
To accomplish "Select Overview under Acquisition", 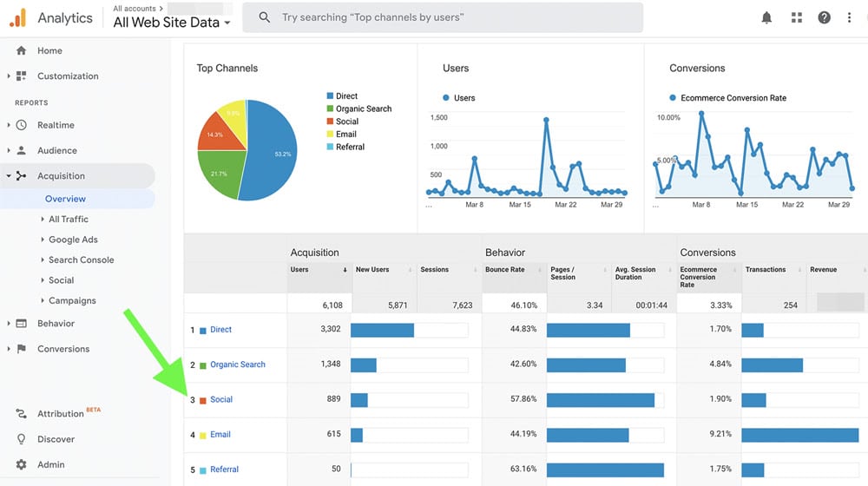I will click(x=65, y=199).
